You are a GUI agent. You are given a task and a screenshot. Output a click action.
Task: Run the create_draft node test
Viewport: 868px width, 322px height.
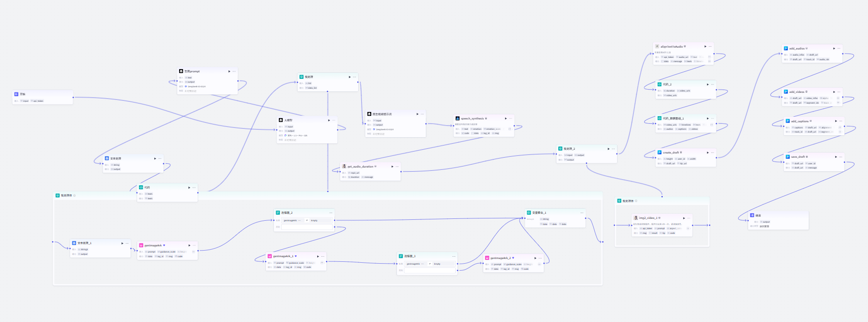(x=708, y=152)
